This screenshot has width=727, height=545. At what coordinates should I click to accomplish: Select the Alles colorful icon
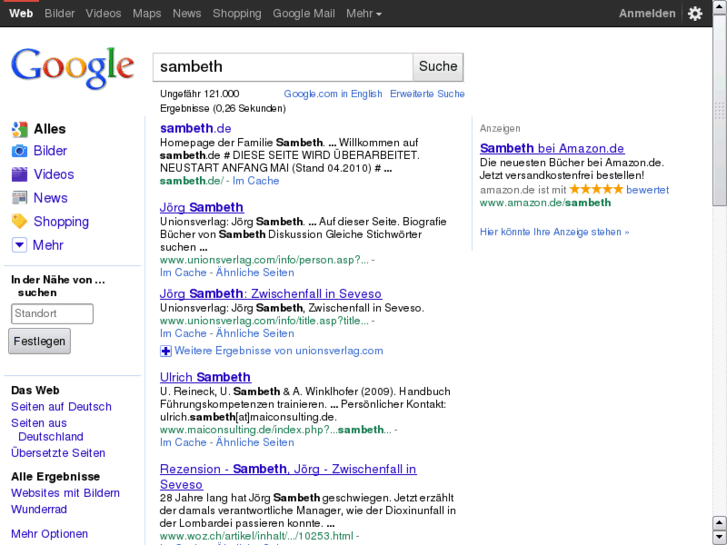[19, 129]
